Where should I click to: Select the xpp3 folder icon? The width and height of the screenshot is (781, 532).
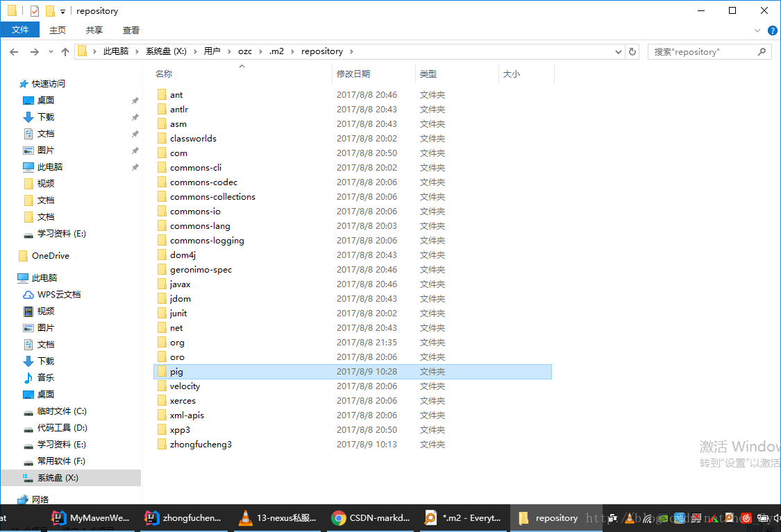[x=161, y=429]
